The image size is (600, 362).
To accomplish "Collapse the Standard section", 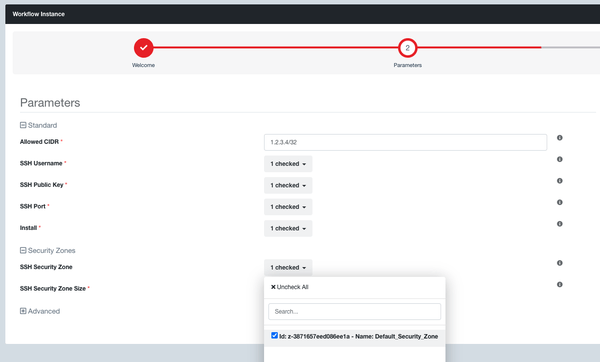I will tap(23, 125).
